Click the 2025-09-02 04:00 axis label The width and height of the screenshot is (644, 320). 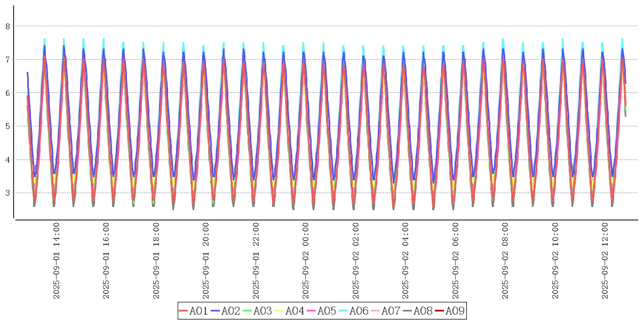406,261
